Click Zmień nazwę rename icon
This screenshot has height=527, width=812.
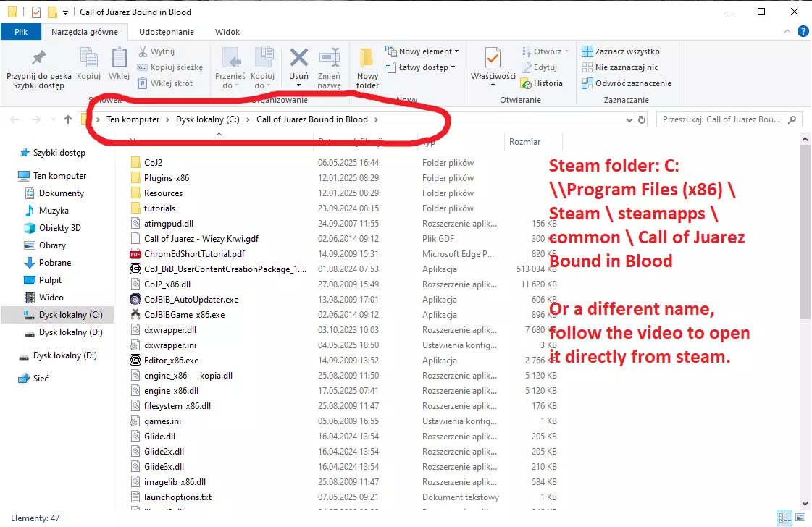click(x=330, y=57)
